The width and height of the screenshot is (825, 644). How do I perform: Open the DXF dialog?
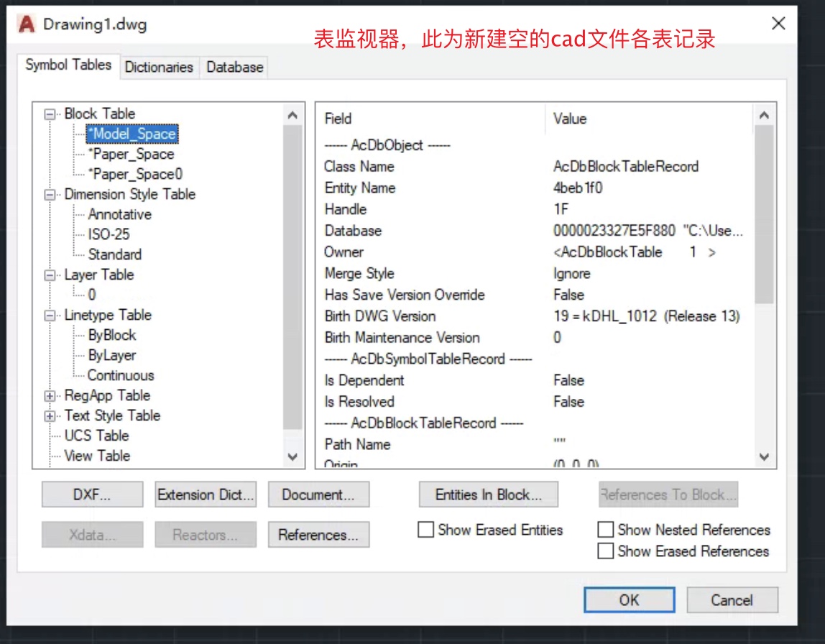tap(92, 494)
